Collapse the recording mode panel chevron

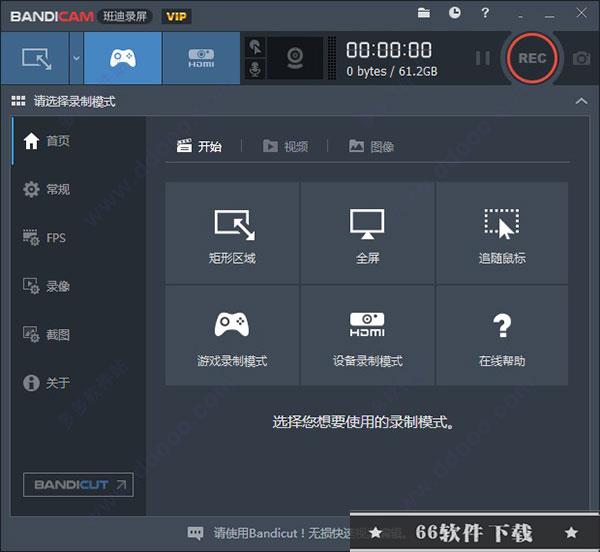(581, 101)
